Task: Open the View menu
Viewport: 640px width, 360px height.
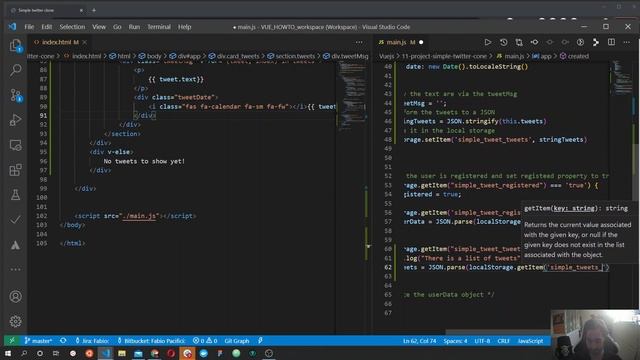Action: [99, 27]
